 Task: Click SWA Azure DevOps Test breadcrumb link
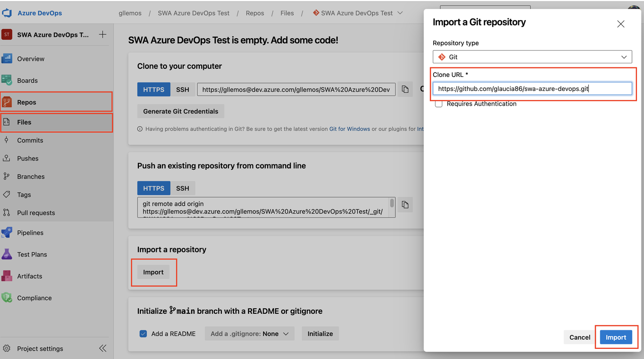(x=194, y=13)
